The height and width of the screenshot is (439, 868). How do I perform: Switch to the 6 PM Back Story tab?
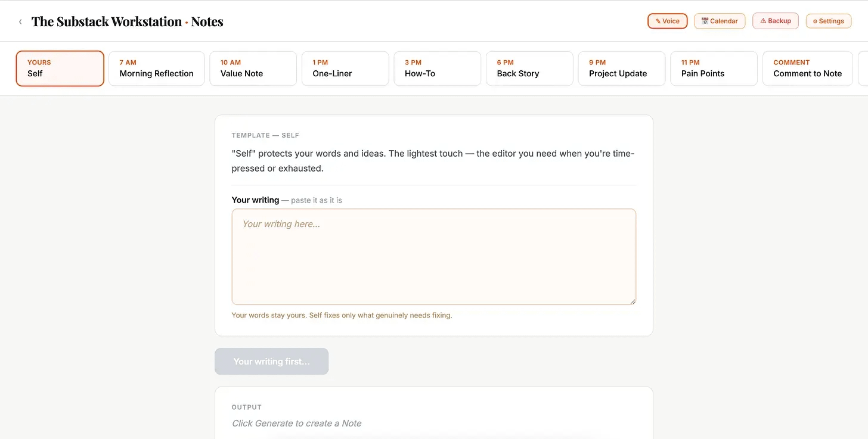(x=529, y=69)
